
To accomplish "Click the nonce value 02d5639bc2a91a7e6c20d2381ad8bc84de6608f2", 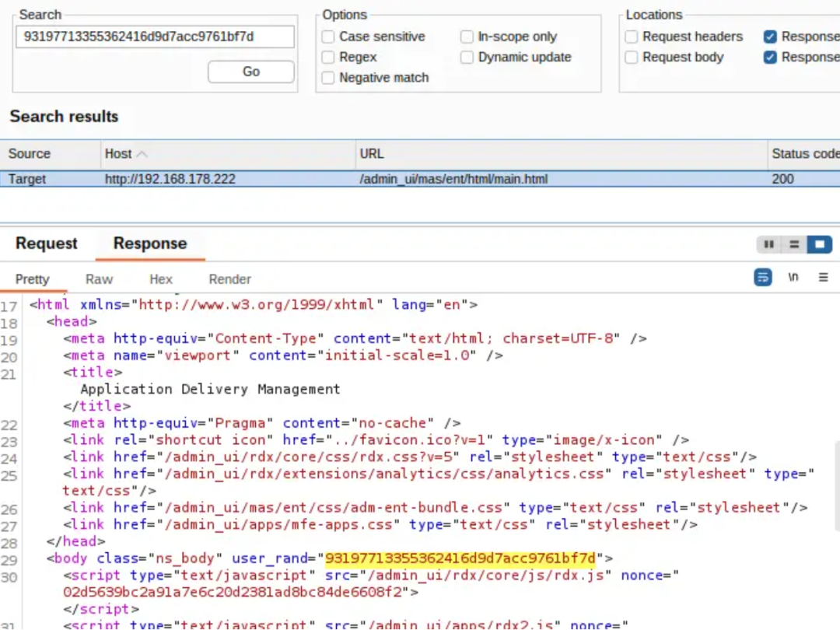I will pyautogui.click(x=232, y=592).
